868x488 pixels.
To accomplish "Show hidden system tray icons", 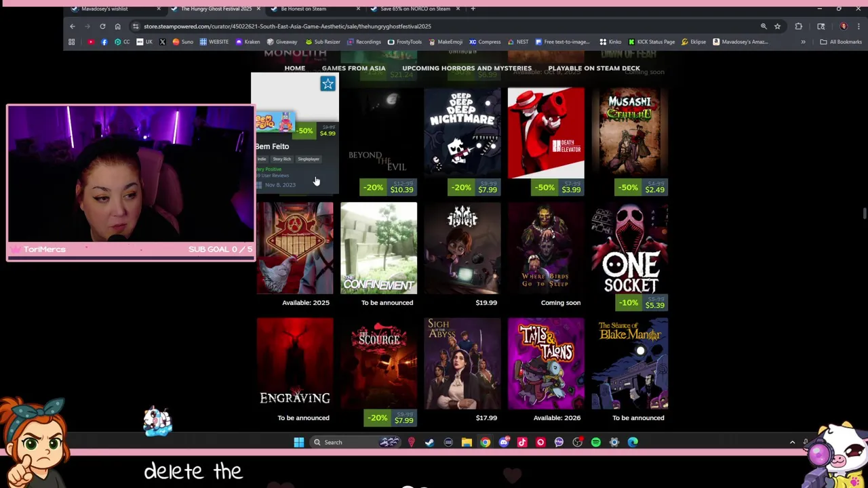I will click(792, 443).
